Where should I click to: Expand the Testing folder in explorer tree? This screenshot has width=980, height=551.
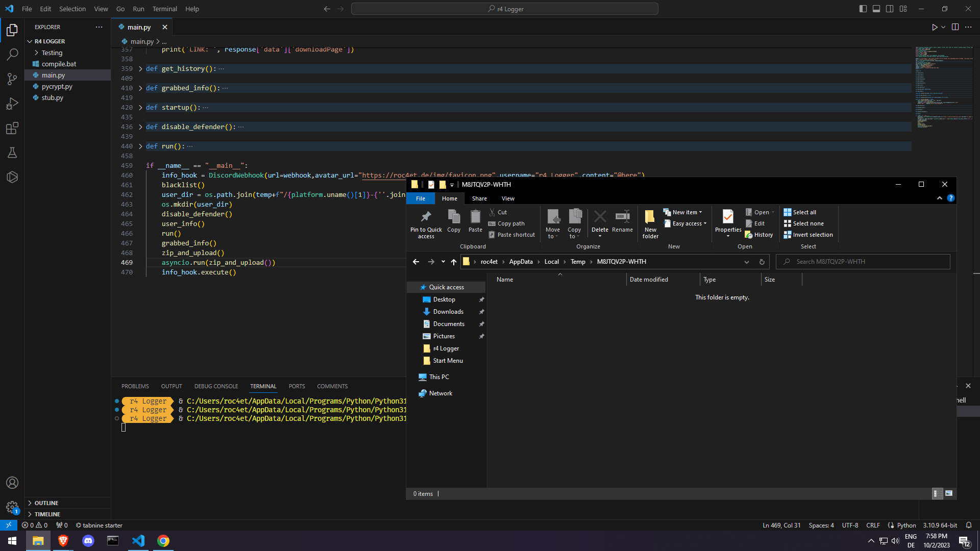click(36, 53)
